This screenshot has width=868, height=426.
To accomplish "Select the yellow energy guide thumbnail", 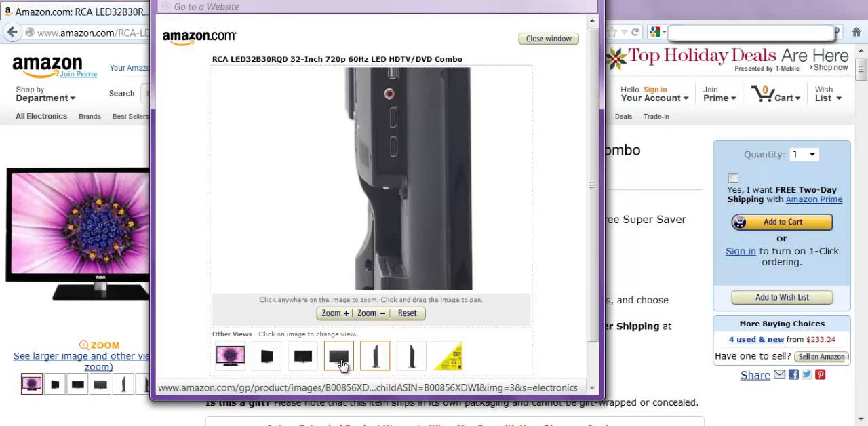I will point(448,355).
